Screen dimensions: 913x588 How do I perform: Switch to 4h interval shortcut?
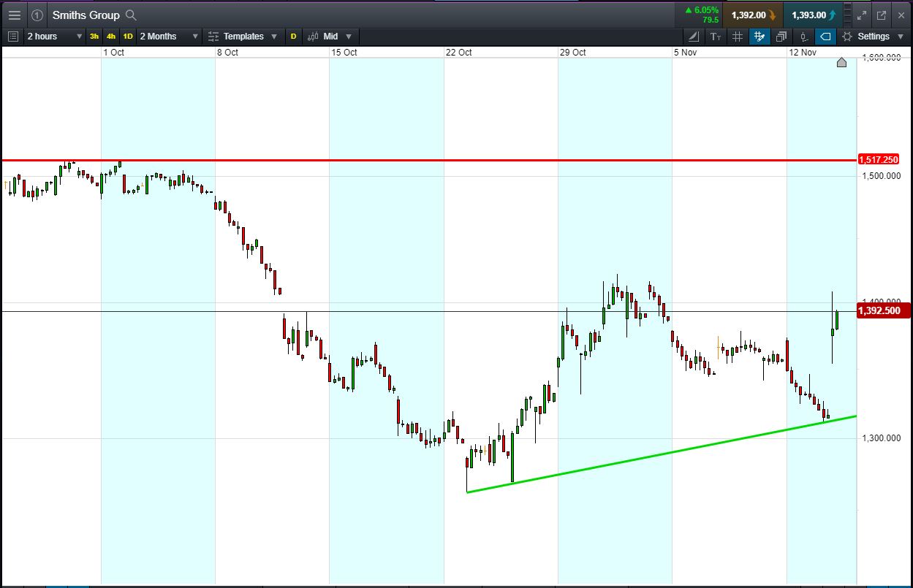click(x=110, y=36)
